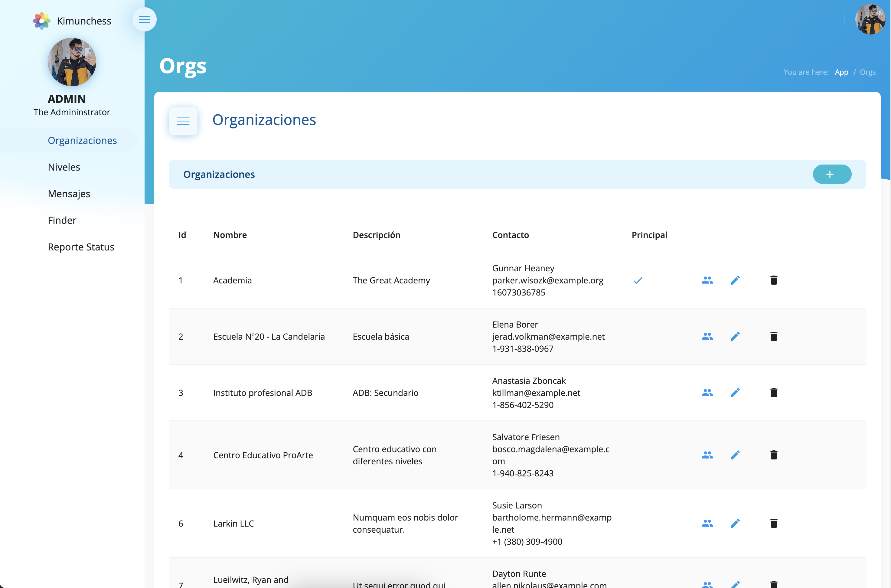
Task: Toggle the Principal checkmark for Academia
Action: pyautogui.click(x=638, y=280)
